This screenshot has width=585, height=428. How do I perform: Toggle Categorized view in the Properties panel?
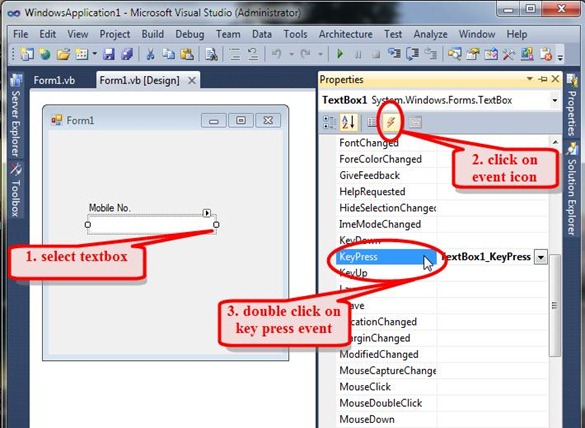[x=329, y=122]
